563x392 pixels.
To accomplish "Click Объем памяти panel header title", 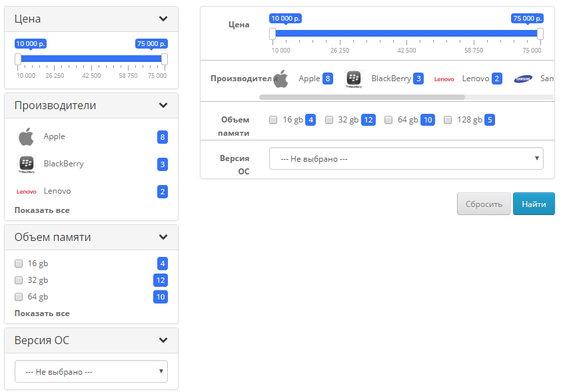I will pyautogui.click(x=53, y=237).
